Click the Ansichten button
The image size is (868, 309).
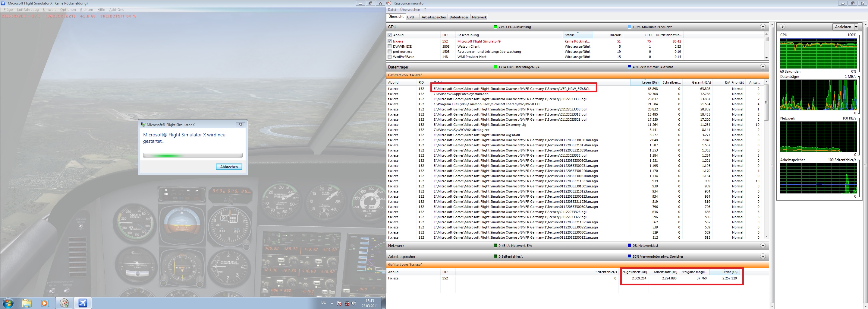point(843,27)
